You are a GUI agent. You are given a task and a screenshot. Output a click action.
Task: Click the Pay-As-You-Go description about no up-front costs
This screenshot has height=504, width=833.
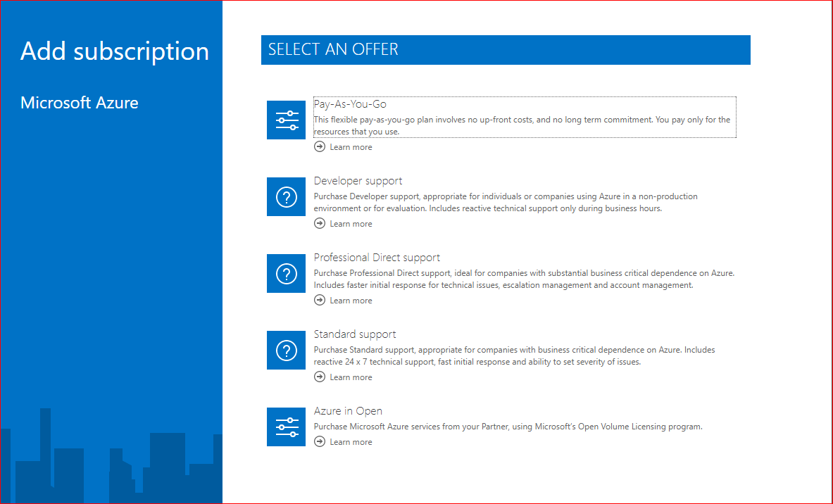pyautogui.click(x=522, y=126)
